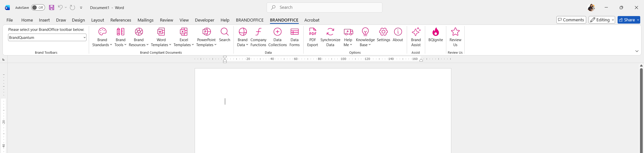
Task: Open the Brand Data menu
Action: 243,37
